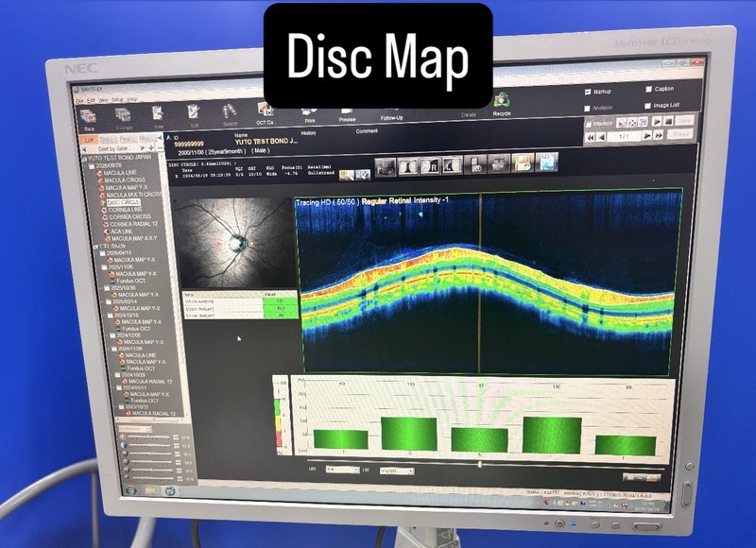Viewport: 756px width, 548px height.
Task: Jump to first frame with double-left arrow
Action: pyautogui.click(x=590, y=137)
